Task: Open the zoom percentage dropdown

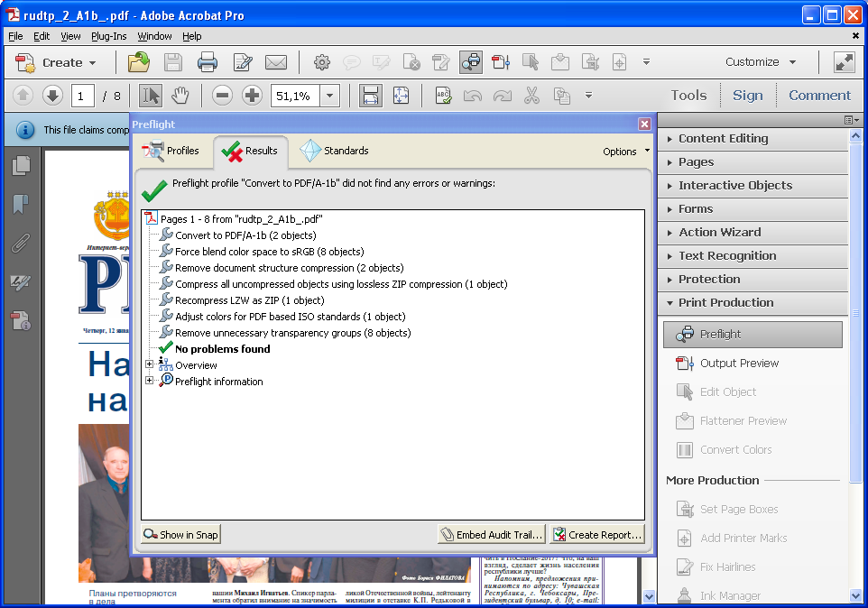Action: click(329, 97)
